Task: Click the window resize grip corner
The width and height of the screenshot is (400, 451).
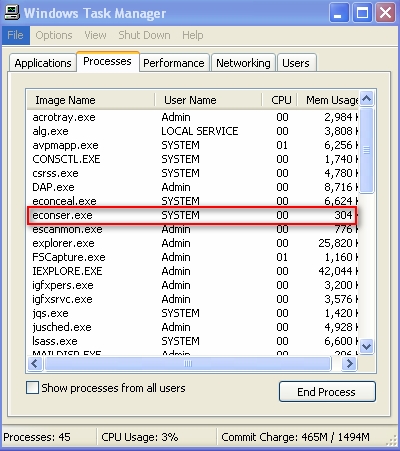Action: pos(391,440)
